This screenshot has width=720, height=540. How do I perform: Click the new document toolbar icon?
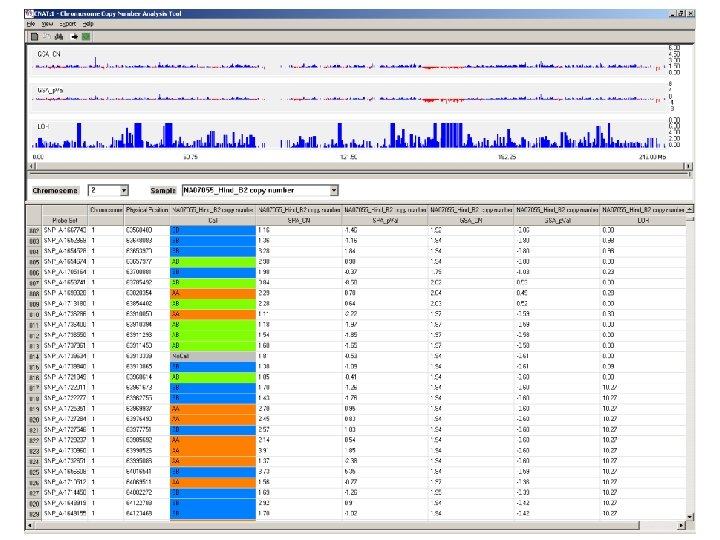coord(34,36)
